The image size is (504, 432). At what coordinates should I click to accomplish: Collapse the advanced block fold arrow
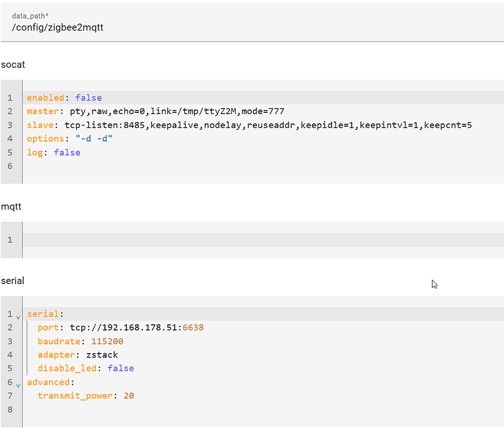coord(18,384)
